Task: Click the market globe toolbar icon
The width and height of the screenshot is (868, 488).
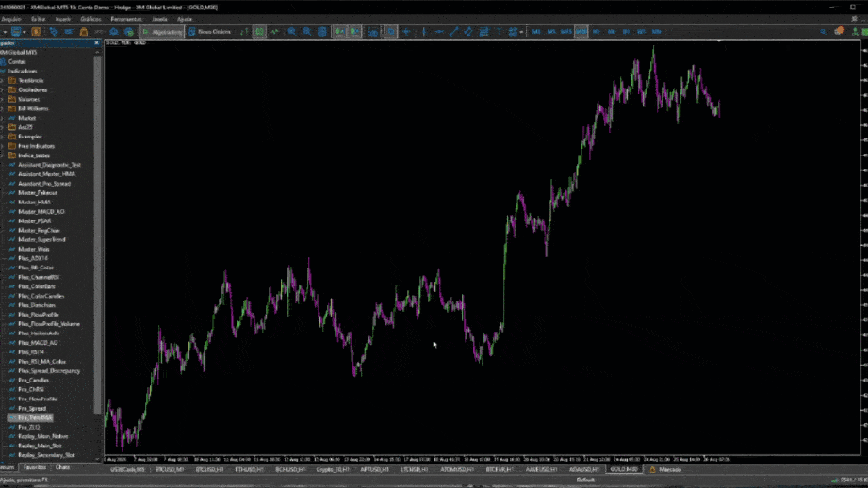Action: pyautogui.click(x=128, y=32)
